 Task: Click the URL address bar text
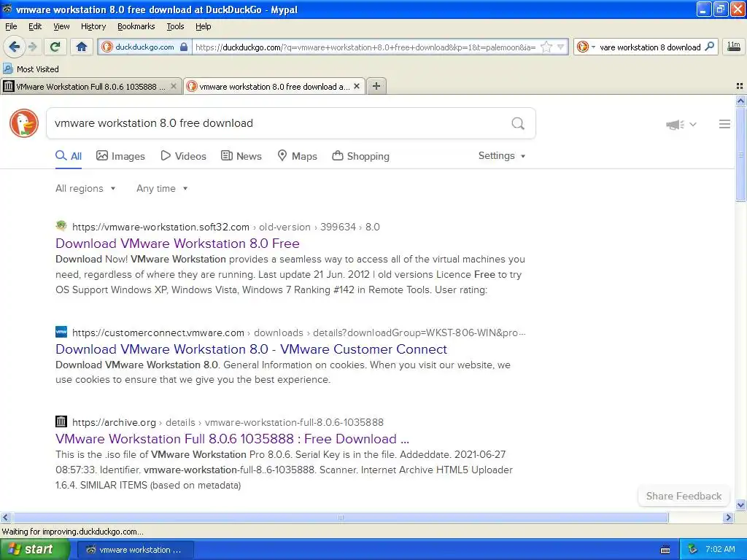(x=365, y=47)
